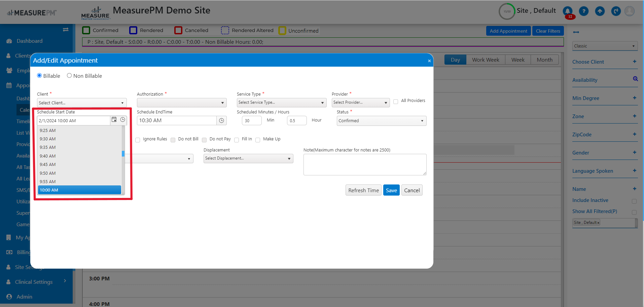
Task: Click the Save button
Action: (391, 190)
